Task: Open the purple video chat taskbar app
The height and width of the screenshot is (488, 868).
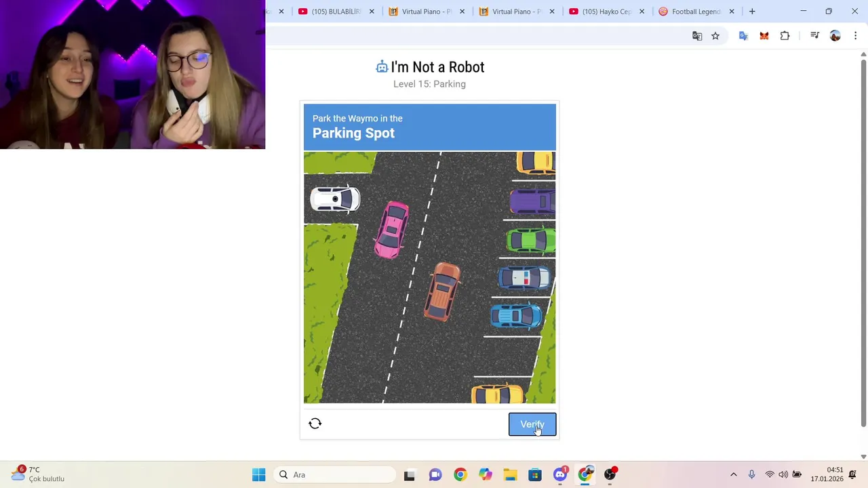Action: [x=435, y=474]
